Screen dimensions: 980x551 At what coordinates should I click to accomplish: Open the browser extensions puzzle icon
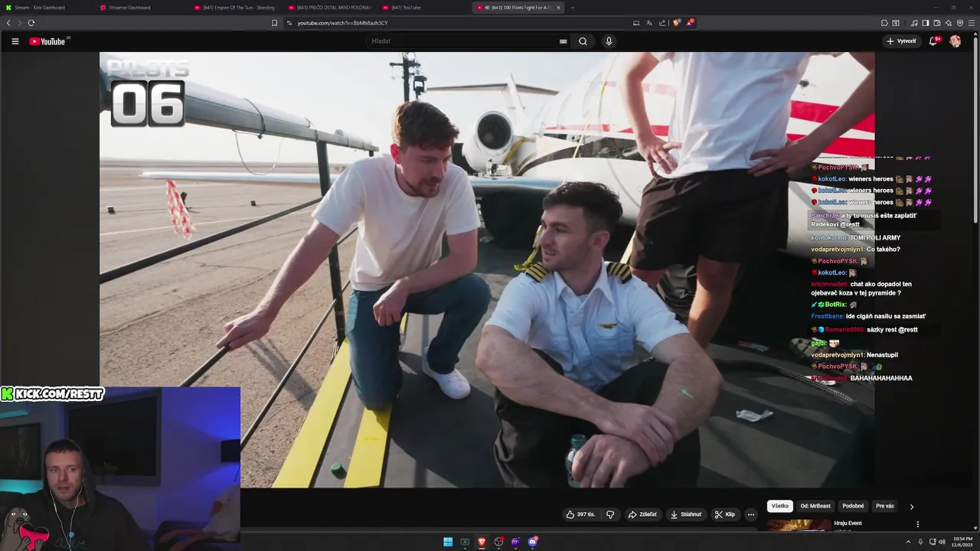click(x=884, y=23)
